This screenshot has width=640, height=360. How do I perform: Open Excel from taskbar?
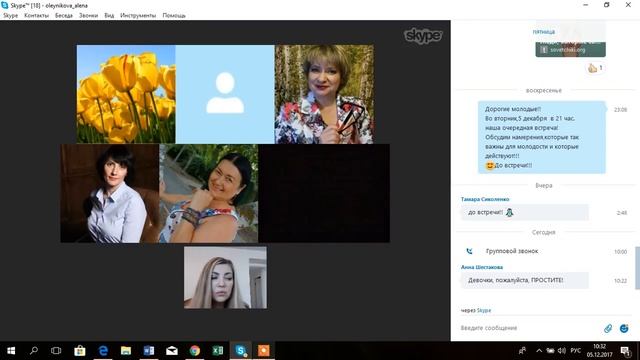tap(218, 351)
